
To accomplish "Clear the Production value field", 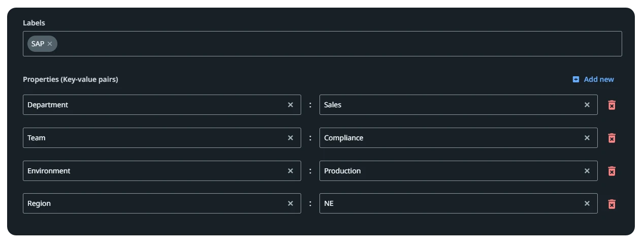I will point(587,171).
